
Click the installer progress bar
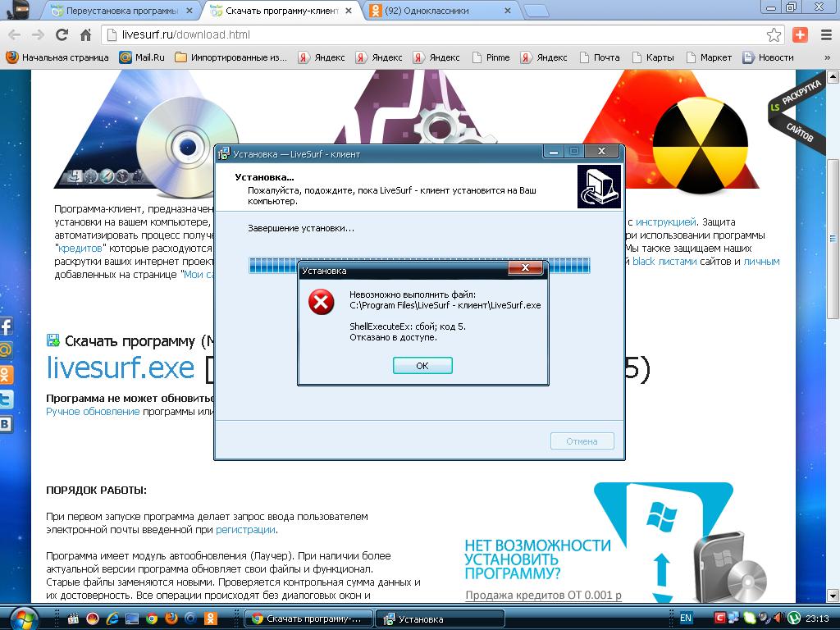tap(419, 265)
